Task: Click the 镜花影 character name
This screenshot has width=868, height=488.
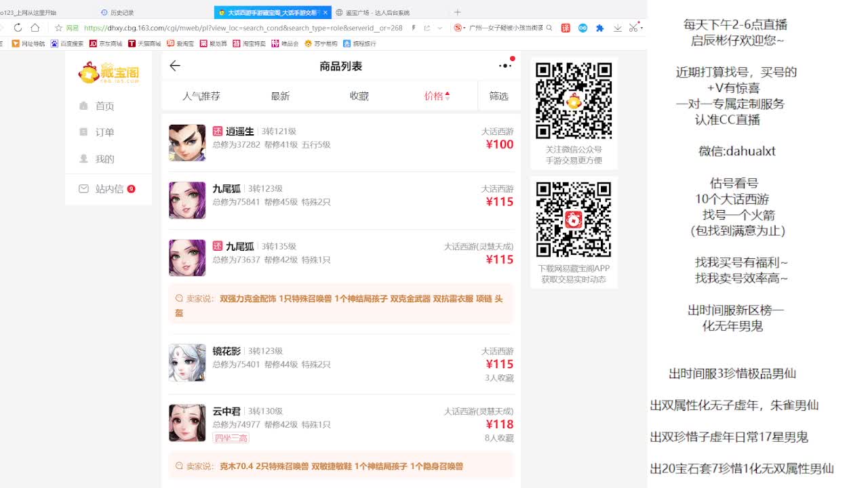Action: [226, 351]
